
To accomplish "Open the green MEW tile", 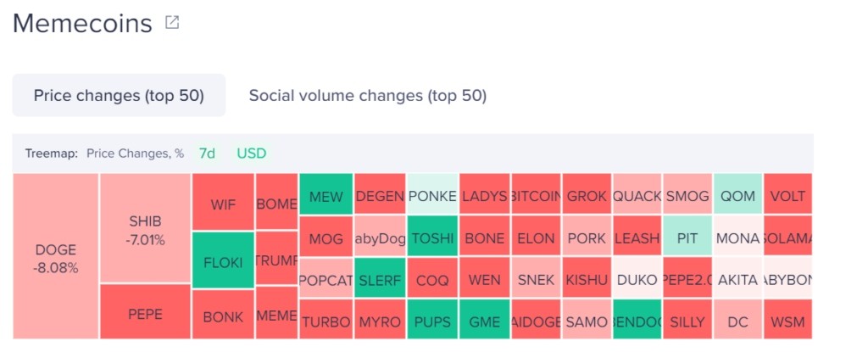I will pos(326,194).
